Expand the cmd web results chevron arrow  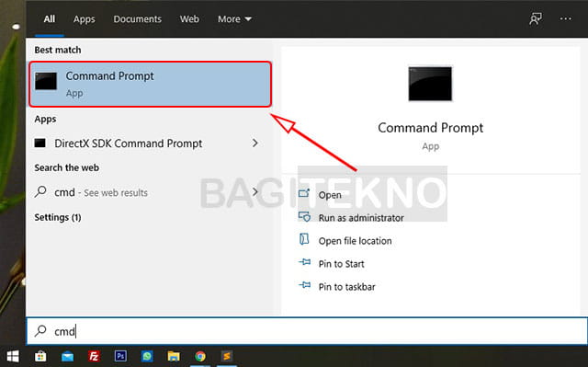coord(255,191)
